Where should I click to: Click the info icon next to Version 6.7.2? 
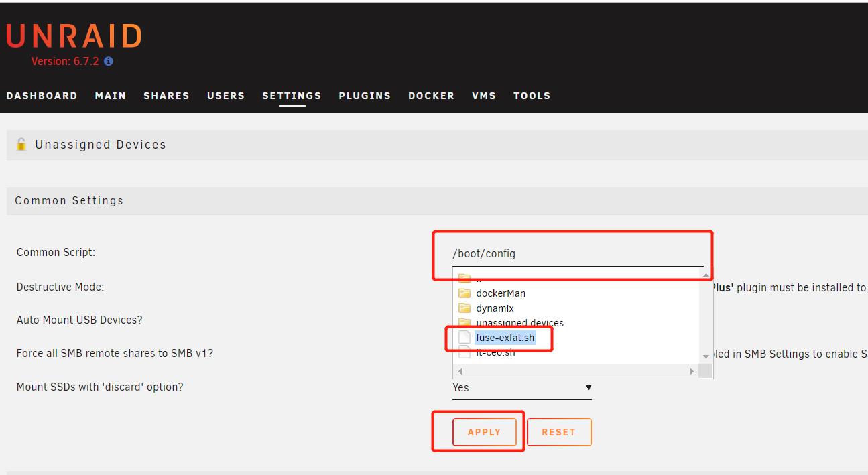[x=108, y=61]
